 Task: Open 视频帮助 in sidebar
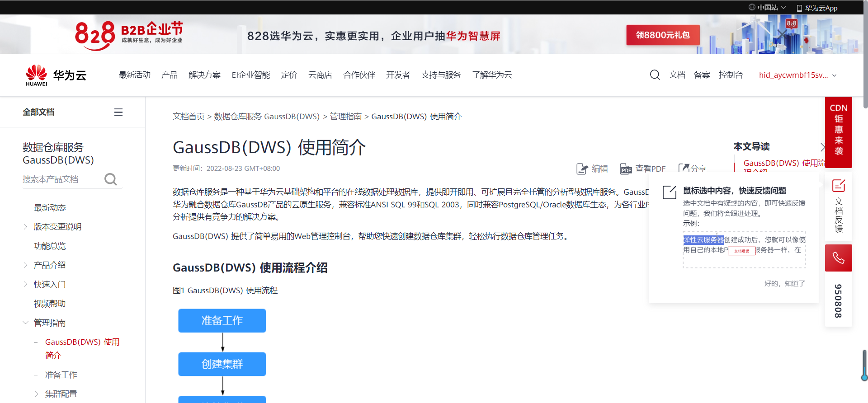click(x=50, y=304)
